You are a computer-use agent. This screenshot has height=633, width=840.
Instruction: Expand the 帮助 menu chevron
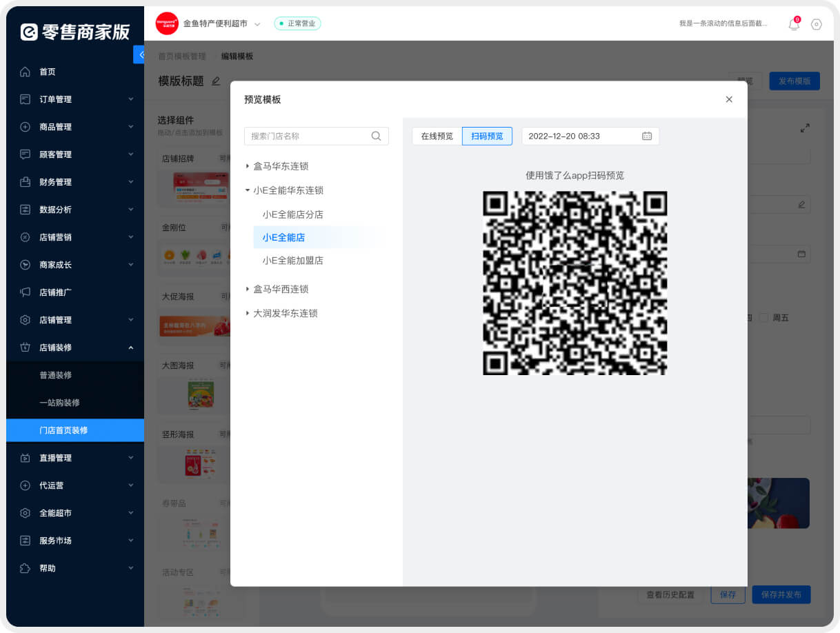(x=131, y=568)
